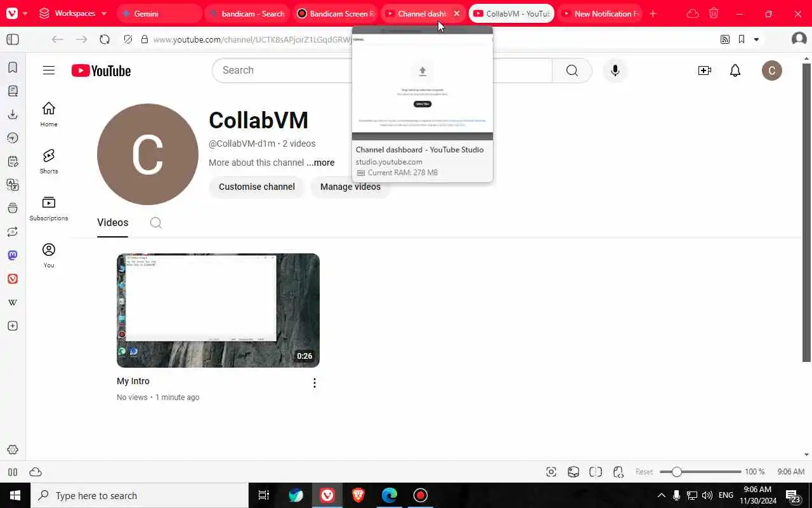Toggle page tiling in the status bar
This screenshot has width=812, height=508.
click(596, 472)
